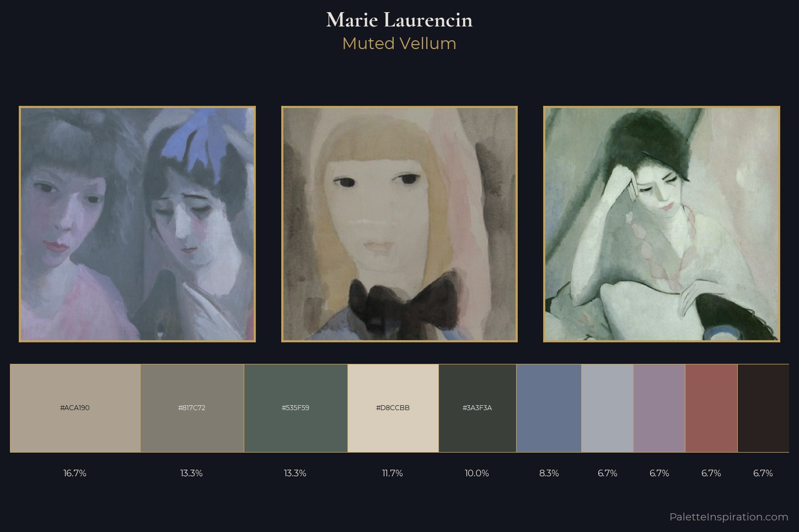Click the #817C72 hex code text
Viewport: 799px width, 532px height.
click(192, 408)
